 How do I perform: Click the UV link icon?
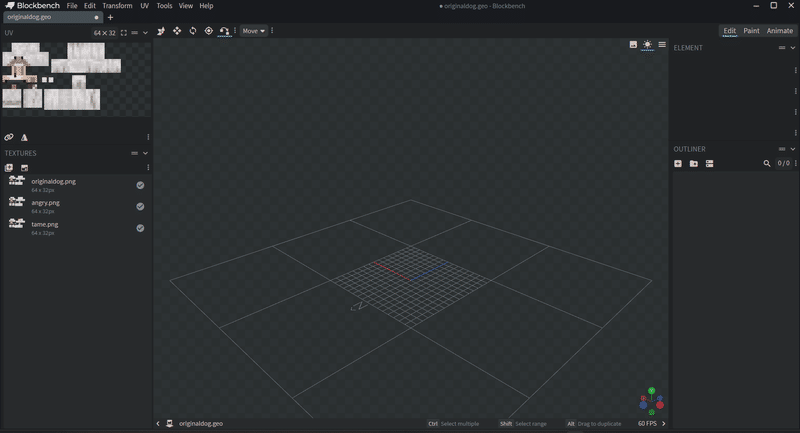[x=9, y=137]
